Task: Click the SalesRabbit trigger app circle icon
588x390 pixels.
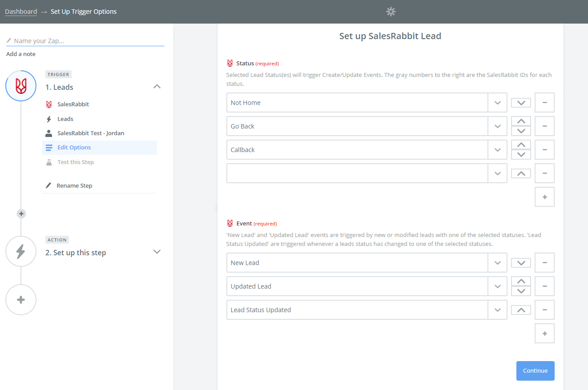Action: (21, 86)
